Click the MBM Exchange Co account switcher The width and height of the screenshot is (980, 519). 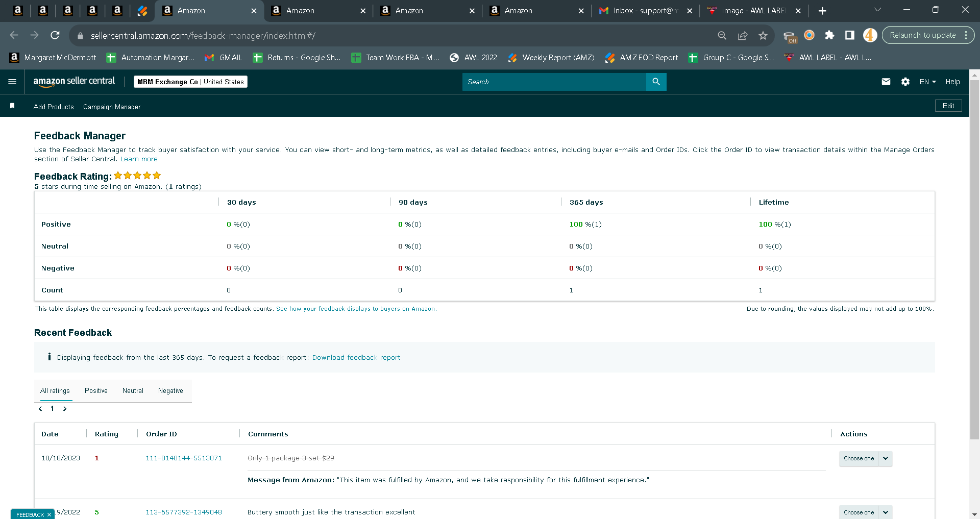pyautogui.click(x=190, y=82)
